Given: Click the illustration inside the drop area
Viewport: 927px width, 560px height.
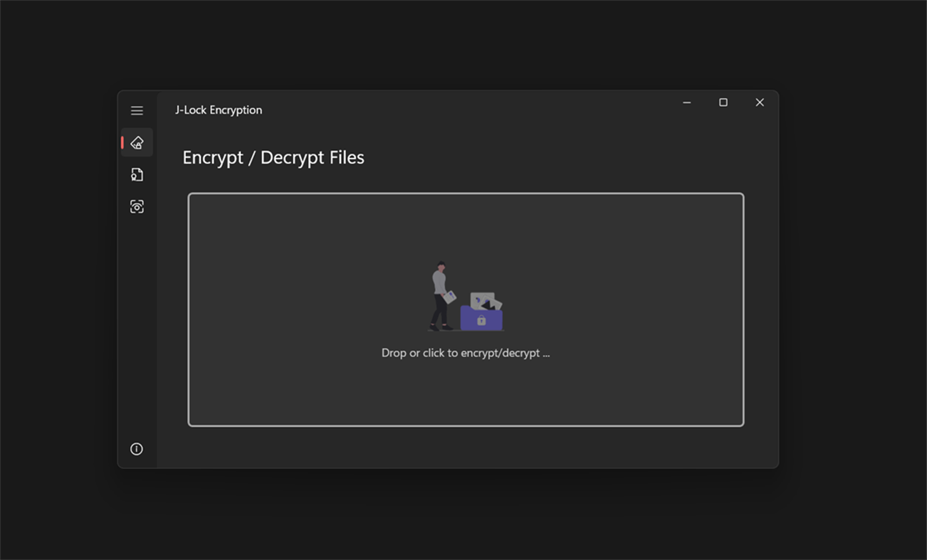Looking at the screenshot, I should (x=465, y=299).
